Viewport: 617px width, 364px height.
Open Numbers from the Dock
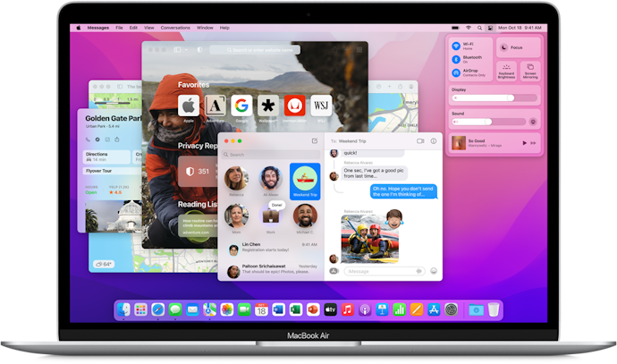click(x=399, y=309)
